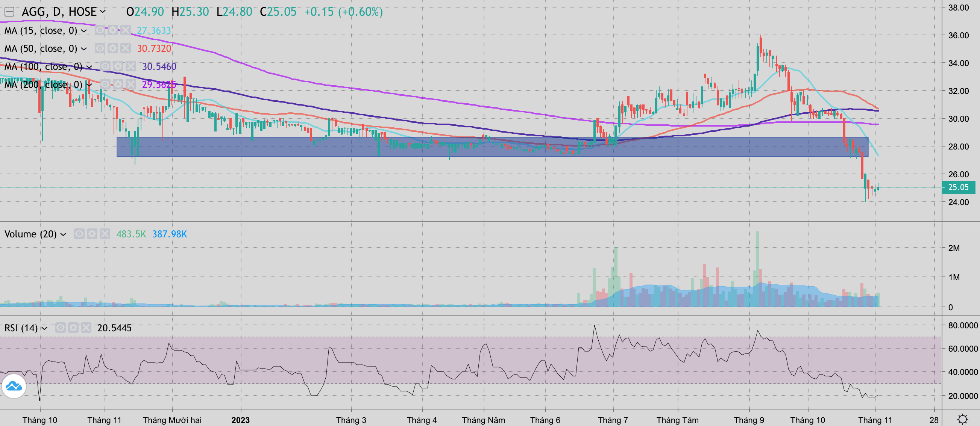Hide MA (100, close, 0) using its eye icon
Screen dimensions: 980x426
pos(105,66)
